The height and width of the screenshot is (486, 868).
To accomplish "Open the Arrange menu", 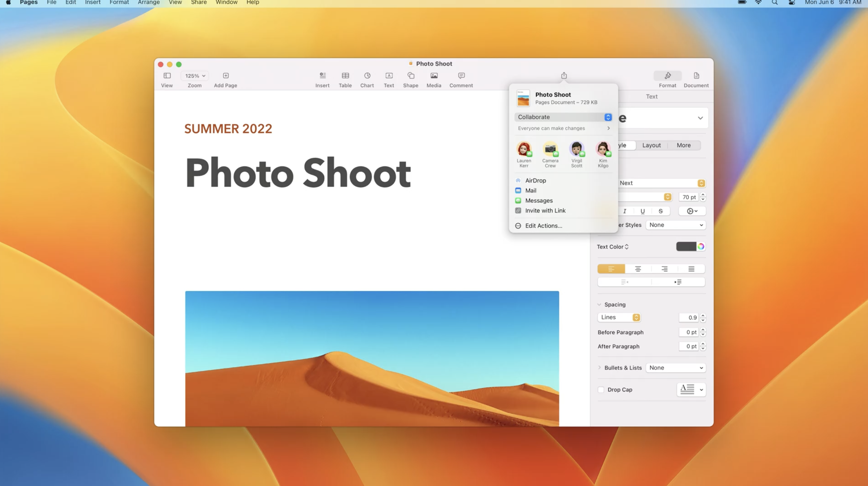I will point(149,3).
